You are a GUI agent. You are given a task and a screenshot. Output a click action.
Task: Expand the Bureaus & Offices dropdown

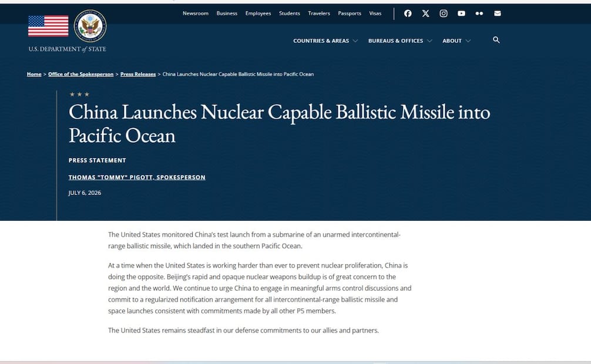[400, 41]
